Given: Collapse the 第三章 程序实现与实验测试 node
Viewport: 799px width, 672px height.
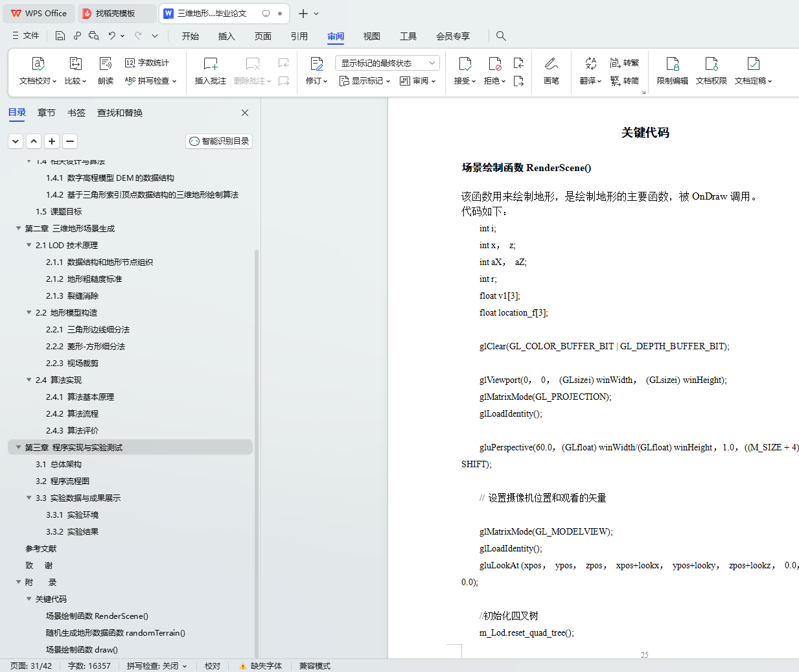Looking at the screenshot, I should 18,447.
